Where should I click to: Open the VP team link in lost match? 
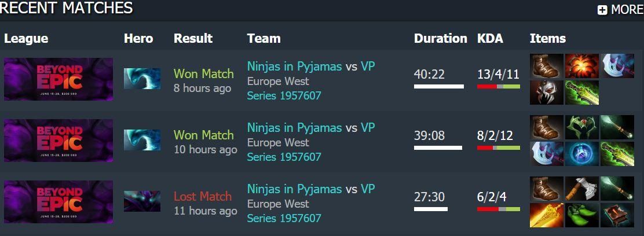point(368,189)
